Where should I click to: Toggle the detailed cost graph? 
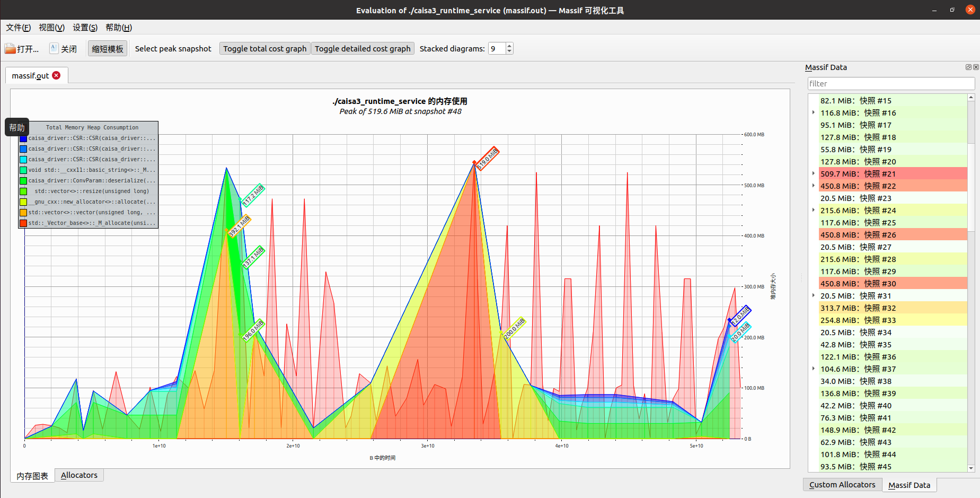tap(363, 49)
